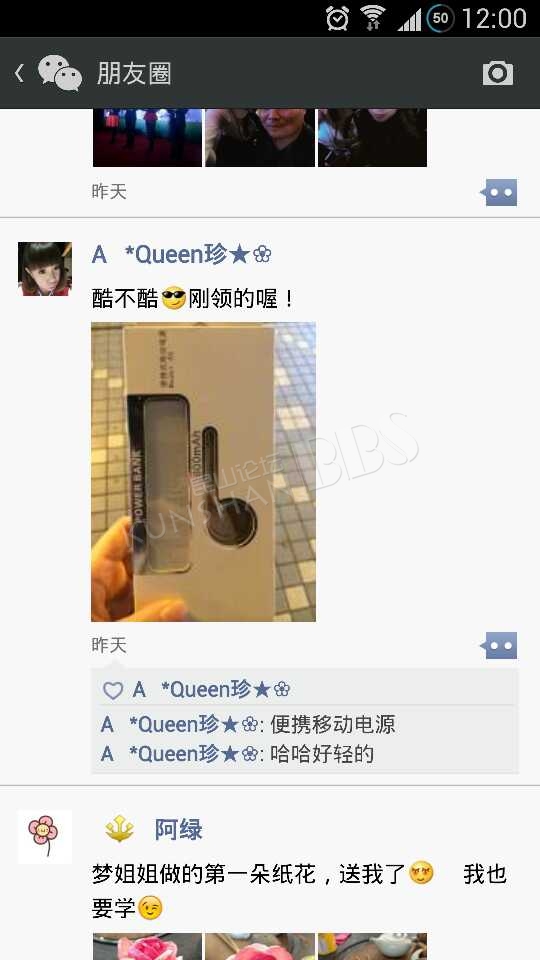
Task: Tap the pink paper flower photo
Action: [147, 947]
